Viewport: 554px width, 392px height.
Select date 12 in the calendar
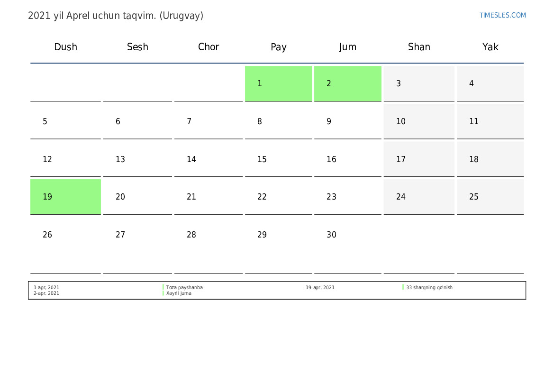click(x=66, y=159)
